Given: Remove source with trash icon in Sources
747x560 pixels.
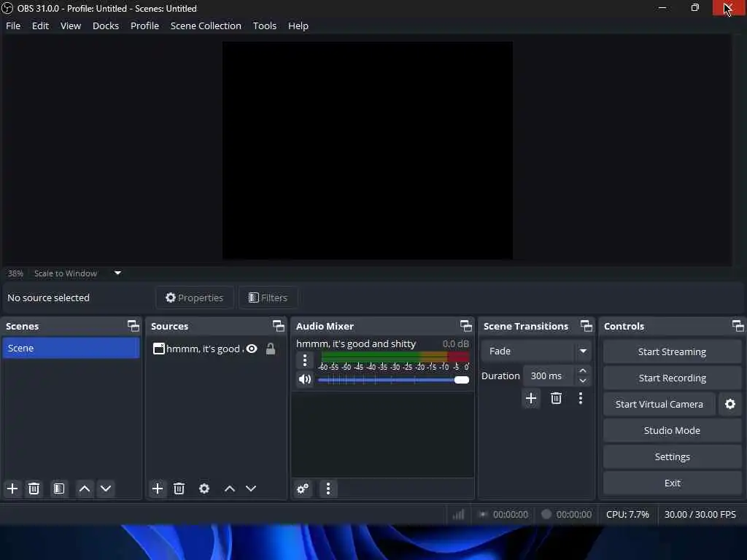Looking at the screenshot, I should click(179, 489).
